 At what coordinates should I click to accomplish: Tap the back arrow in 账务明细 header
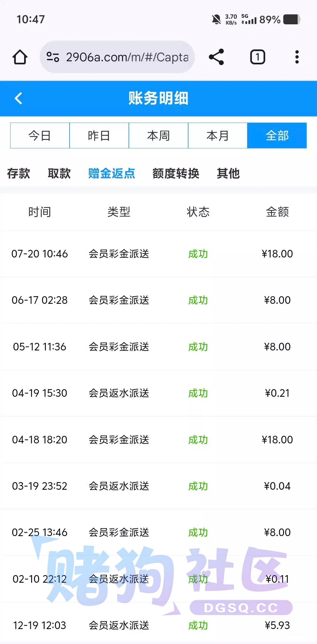[x=18, y=98]
